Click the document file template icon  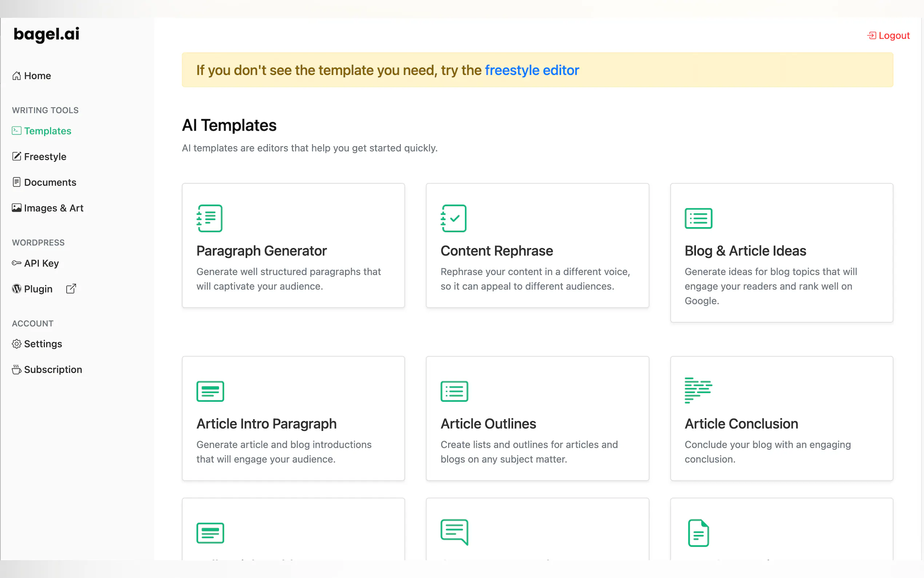(698, 533)
